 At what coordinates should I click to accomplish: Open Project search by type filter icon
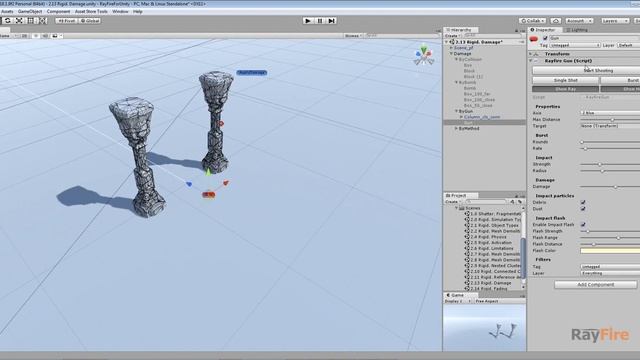tap(512, 202)
